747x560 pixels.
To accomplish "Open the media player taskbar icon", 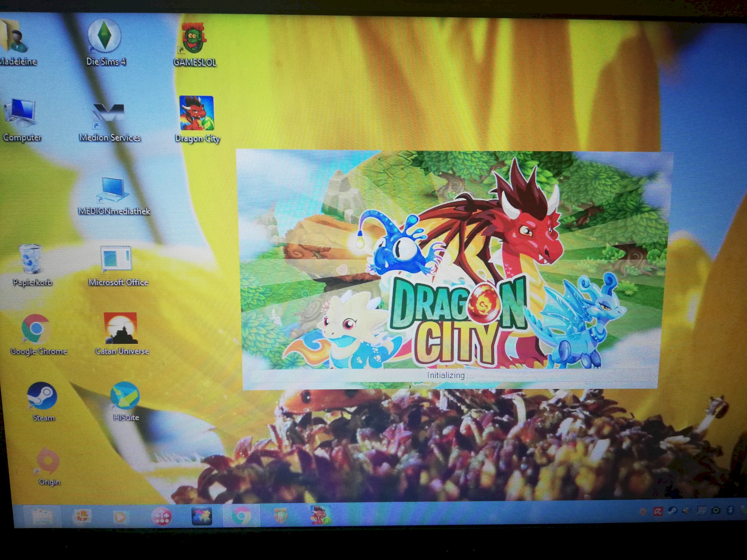I will tap(120, 517).
